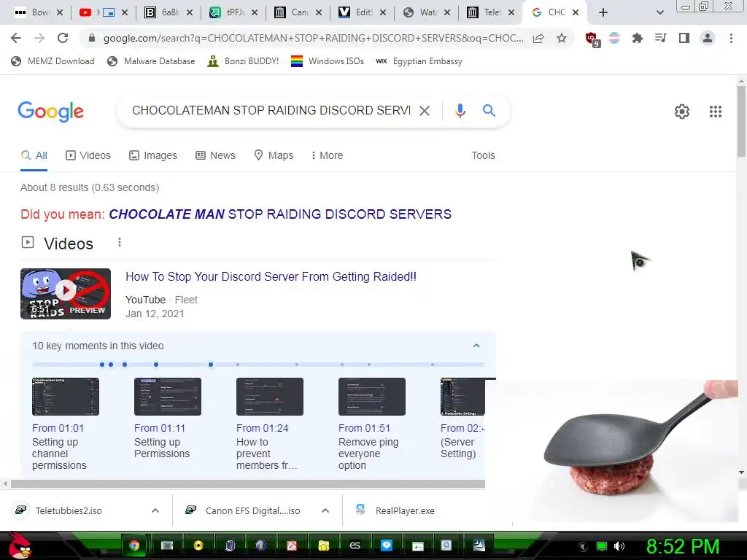Screen dimensions: 747x560
Task: Close the 'Edit' browser tab
Action: (382, 12)
